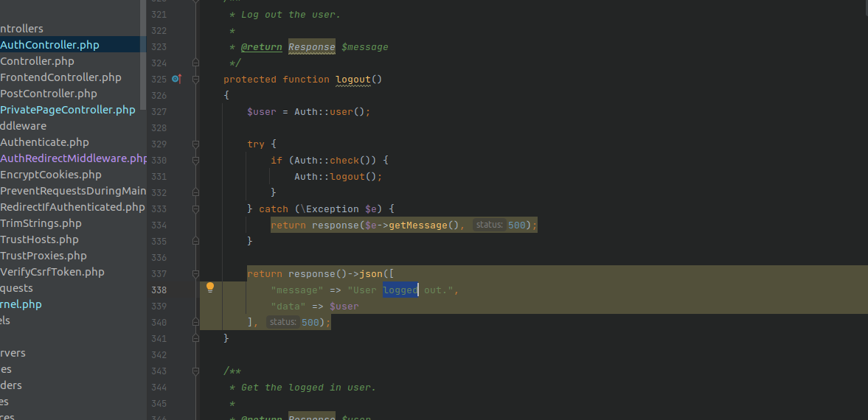
Task: Click the 500 value on line 334
Action: click(x=516, y=225)
